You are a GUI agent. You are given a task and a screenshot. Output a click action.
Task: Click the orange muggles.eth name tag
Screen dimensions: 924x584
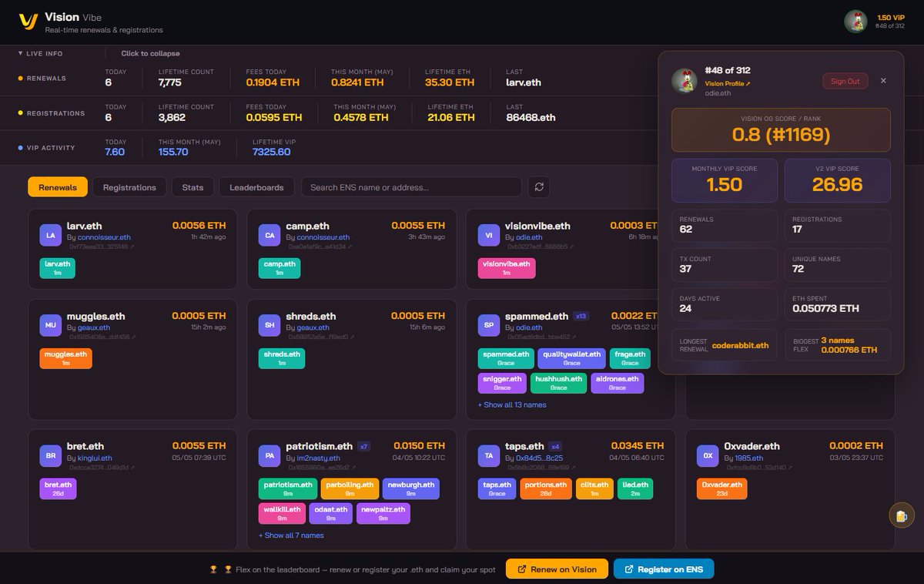[65, 358]
